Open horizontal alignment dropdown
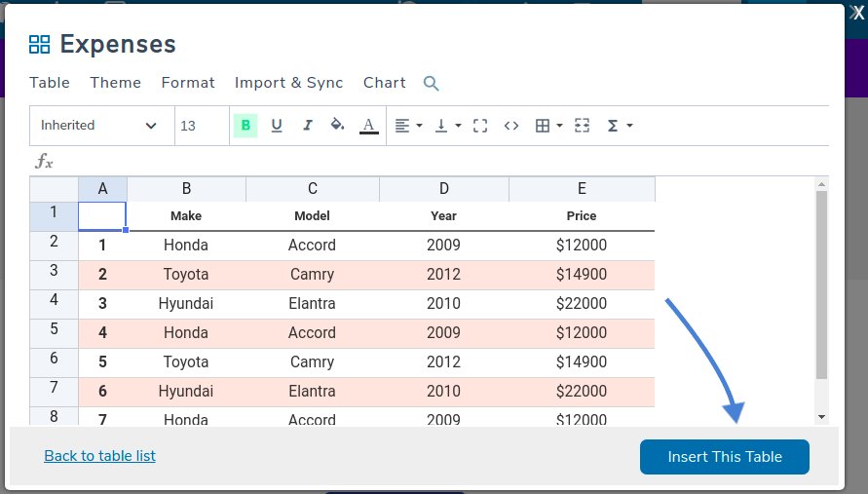Image resolution: width=868 pixels, height=494 pixels. [408, 126]
